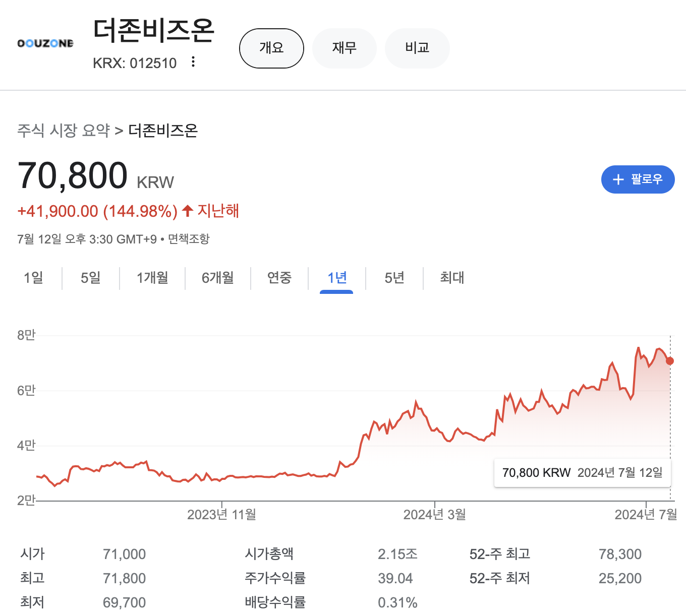Viewport: 686px width, 616px height.
Task: Select the 5년 chart range
Action: pos(394,278)
